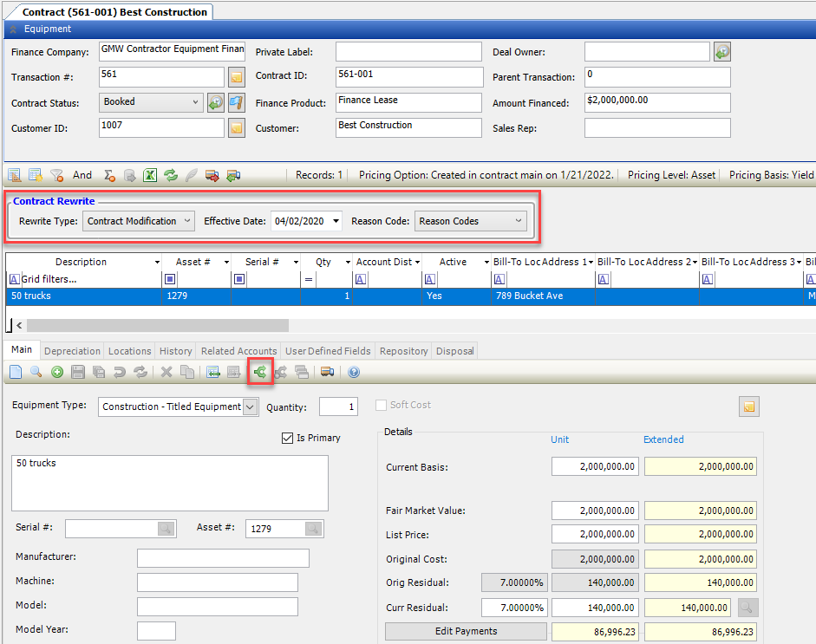Switch to the History tab
Viewport: 816px width, 644px height.
coord(176,351)
